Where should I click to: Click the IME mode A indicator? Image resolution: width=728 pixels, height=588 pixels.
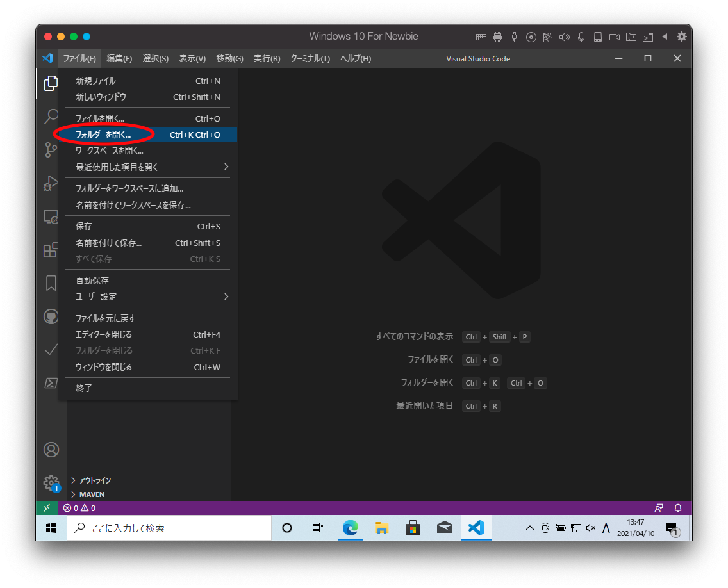tap(606, 528)
